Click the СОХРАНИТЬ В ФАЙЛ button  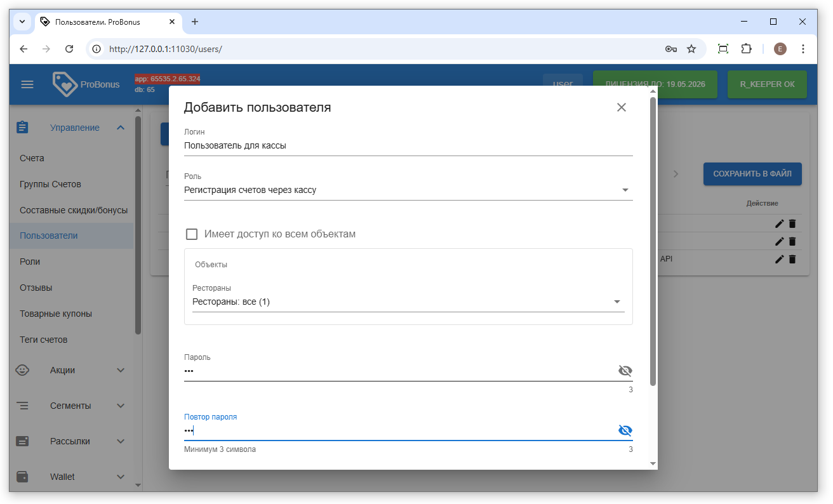point(752,174)
